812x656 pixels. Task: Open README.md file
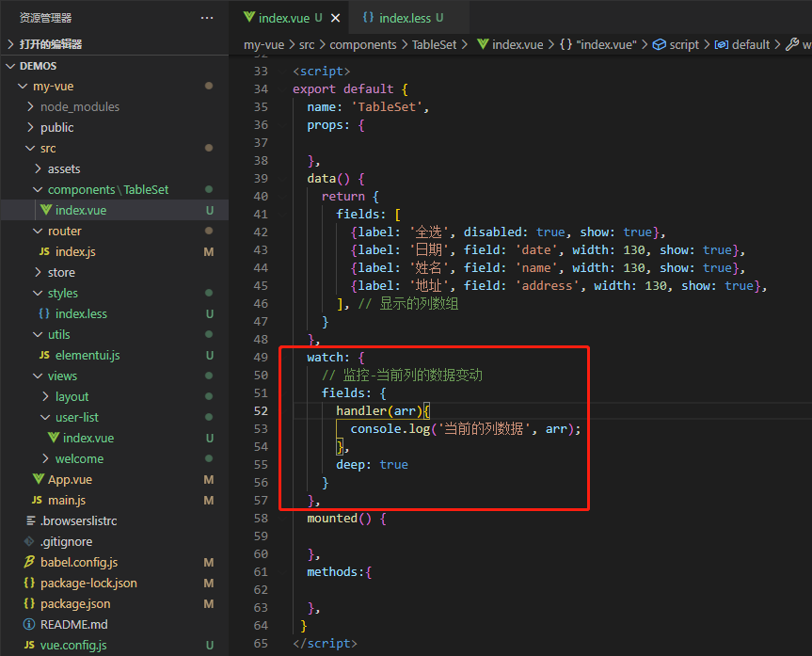pos(115,625)
